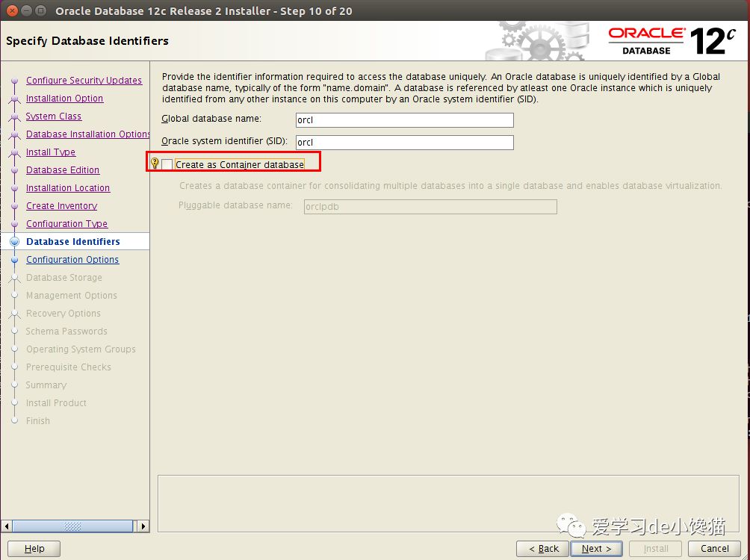Go to Configuration Options step
Image resolution: width=750 pixels, height=560 pixels.
tap(72, 260)
